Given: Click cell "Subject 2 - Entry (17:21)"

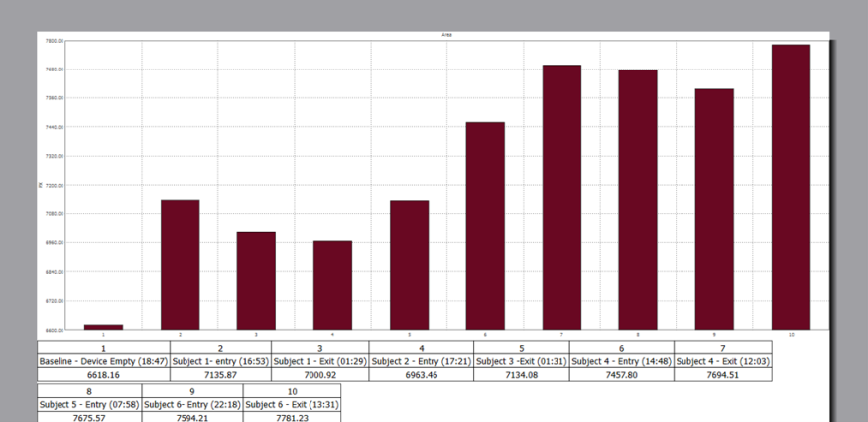Looking at the screenshot, I should click(422, 361).
